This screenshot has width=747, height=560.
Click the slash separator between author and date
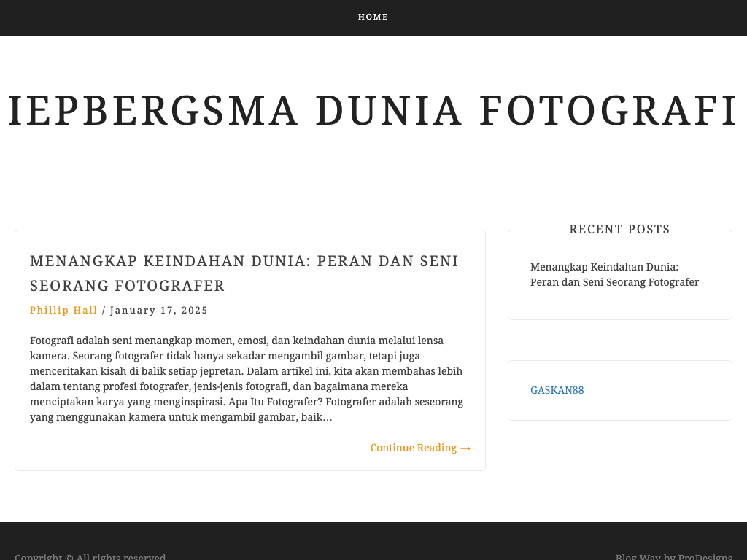click(104, 310)
